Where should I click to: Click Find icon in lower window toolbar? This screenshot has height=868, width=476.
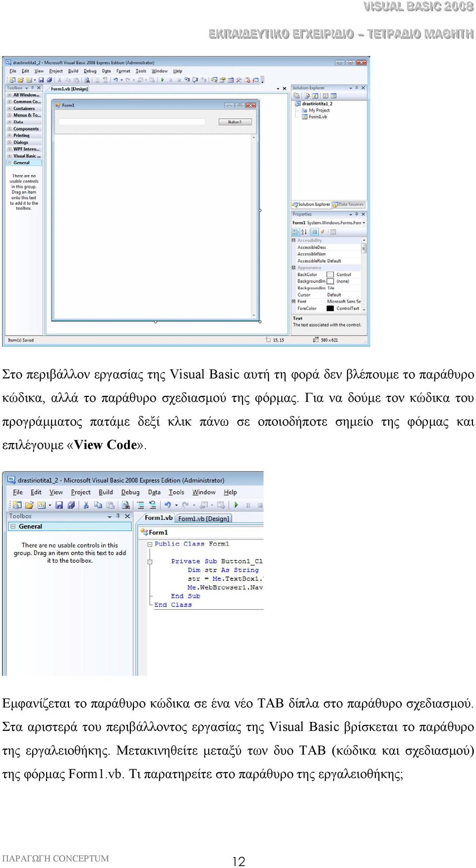tap(126, 505)
